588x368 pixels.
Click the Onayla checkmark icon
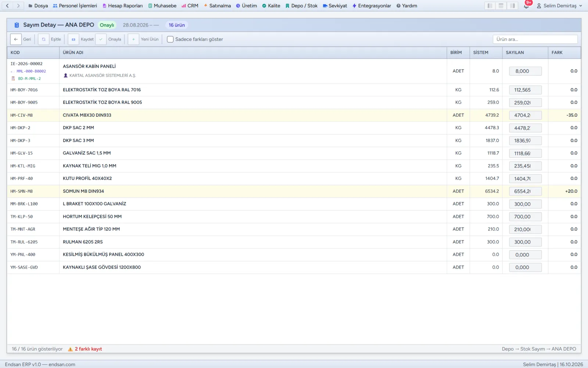tap(101, 39)
